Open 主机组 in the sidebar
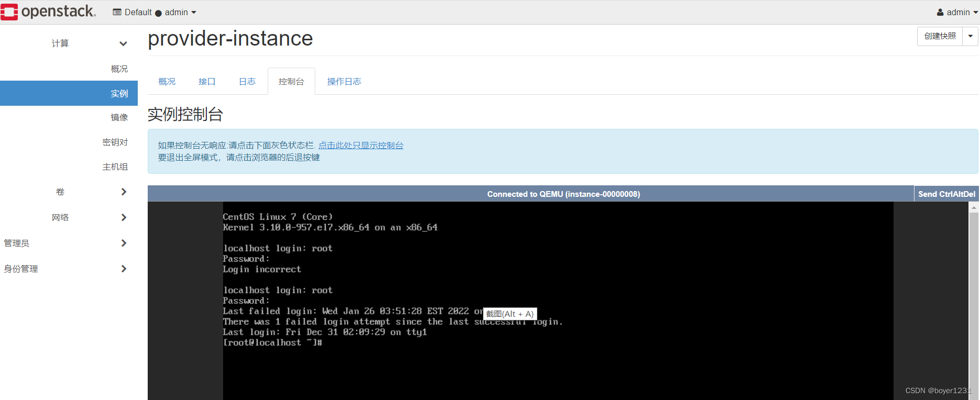 click(115, 166)
